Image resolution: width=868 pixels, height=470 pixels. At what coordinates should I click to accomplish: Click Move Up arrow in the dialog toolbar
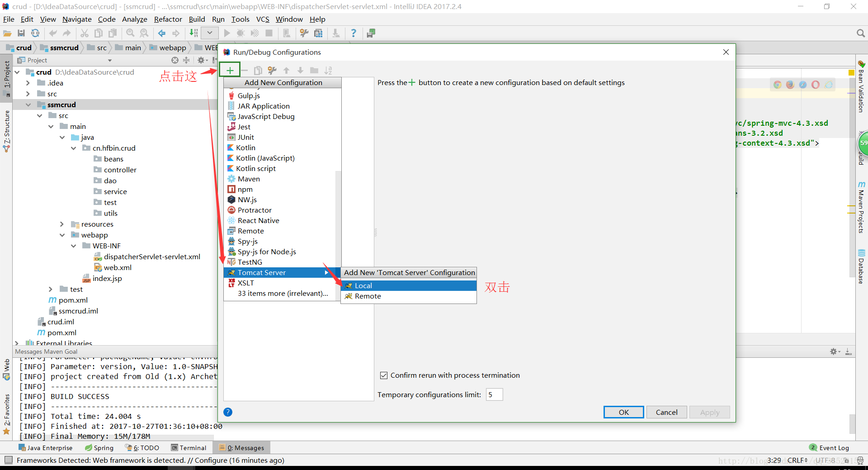click(x=286, y=70)
